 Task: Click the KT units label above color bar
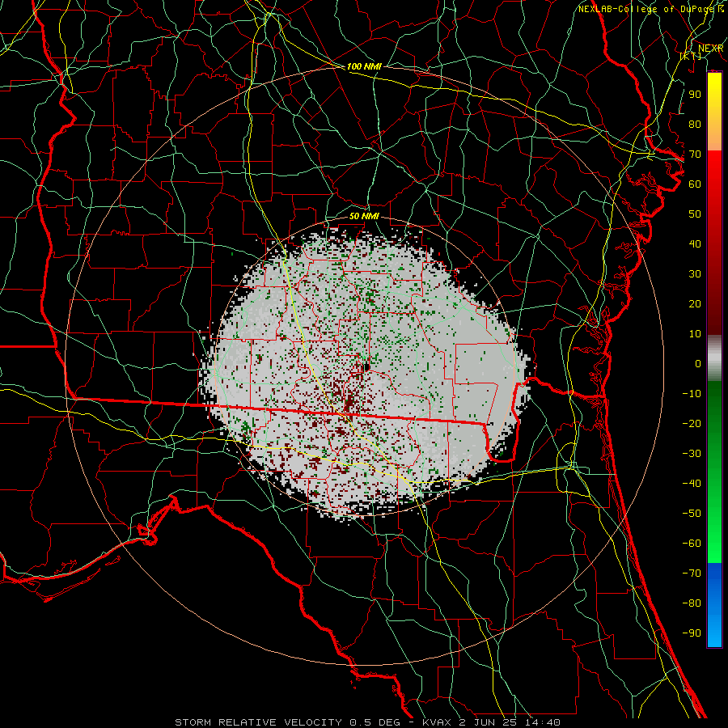[x=691, y=56]
